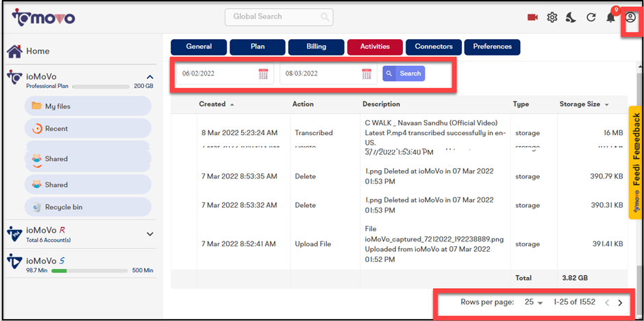
Task: Go to next page arrow
Action: pos(620,303)
